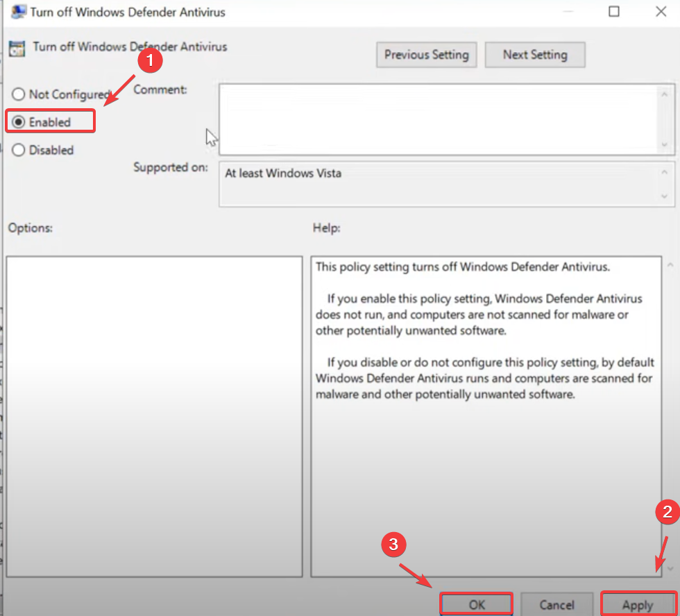Click the 'At least Windows Vista' text

[283, 173]
